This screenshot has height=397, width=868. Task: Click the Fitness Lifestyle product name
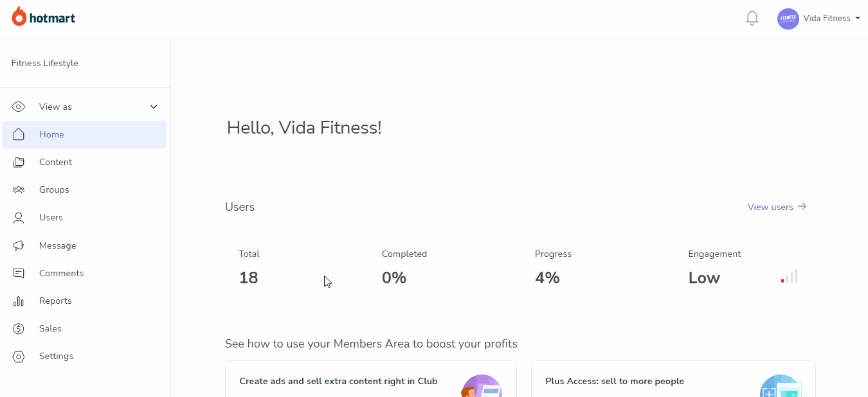coord(45,63)
